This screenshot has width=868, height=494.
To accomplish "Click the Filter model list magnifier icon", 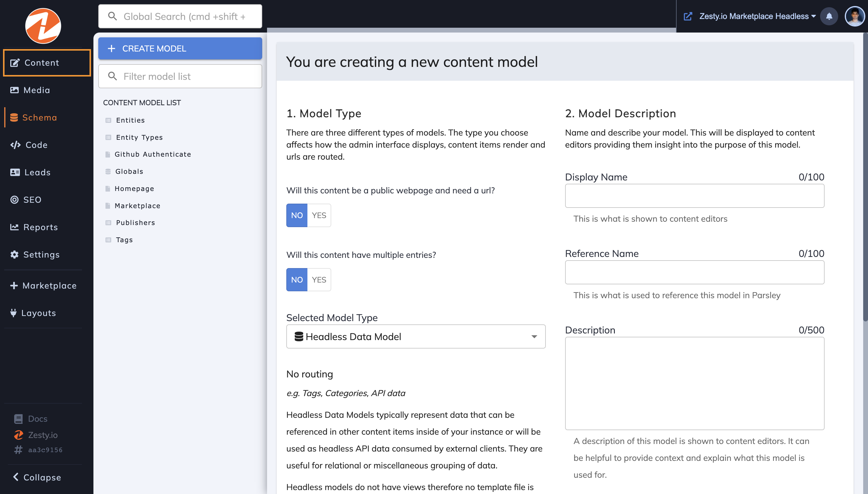I will [x=112, y=76].
